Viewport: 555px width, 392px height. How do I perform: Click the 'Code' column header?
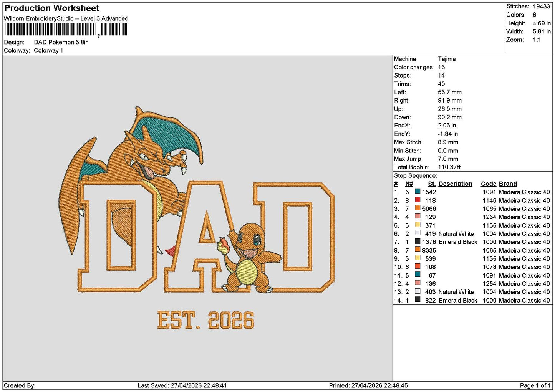(489, 184)
